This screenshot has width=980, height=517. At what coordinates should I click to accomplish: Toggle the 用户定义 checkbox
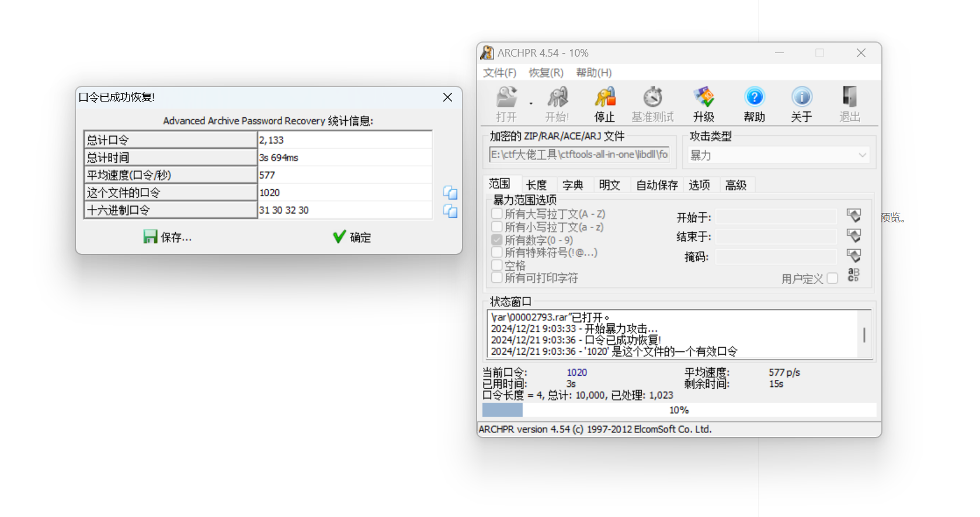pyautogui.click(x=832, y=278)
